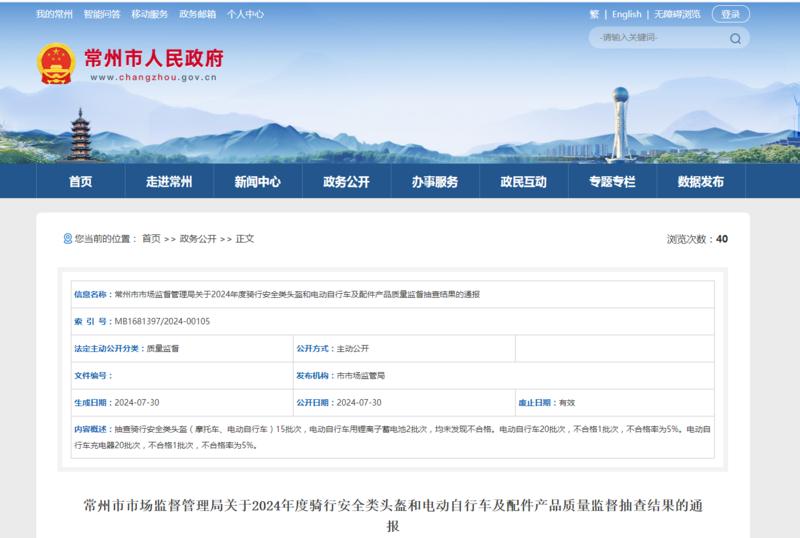The width and height of the screenshot is (800, 538).
Task: Click the pagoda illustration in banner
Action: (x=80, y=135)
